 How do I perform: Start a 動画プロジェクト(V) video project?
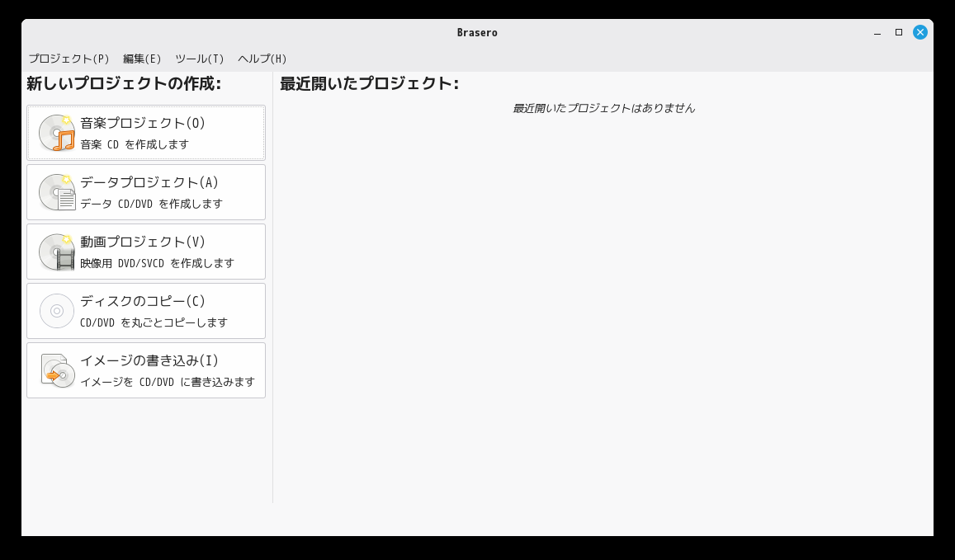tap(146, 252)
